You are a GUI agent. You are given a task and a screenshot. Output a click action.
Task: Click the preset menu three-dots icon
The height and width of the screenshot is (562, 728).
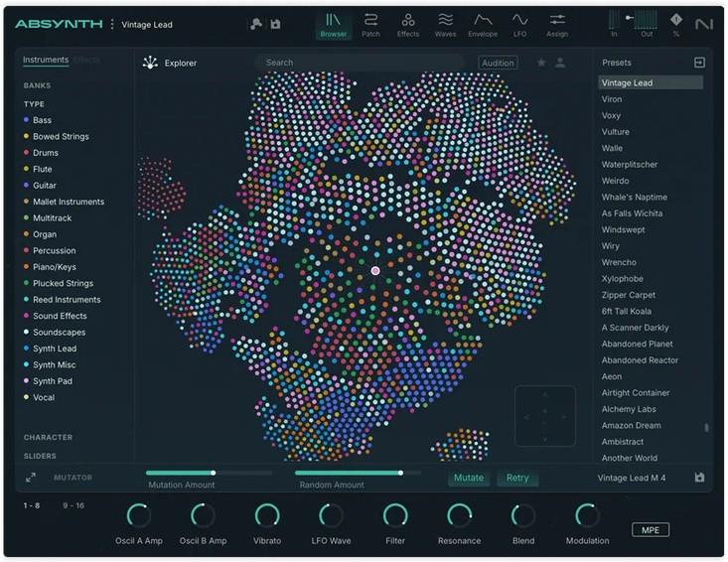[112, 24]
